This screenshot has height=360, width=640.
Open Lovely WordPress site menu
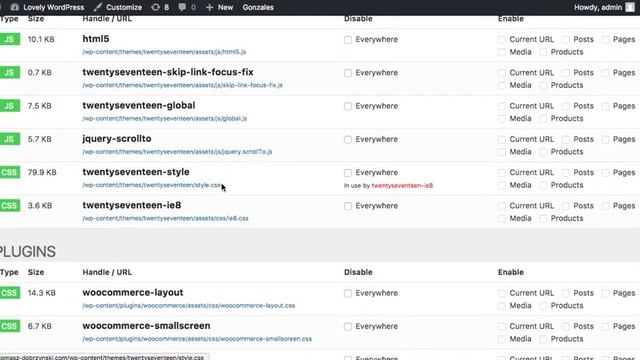click(x=47, y=7)
